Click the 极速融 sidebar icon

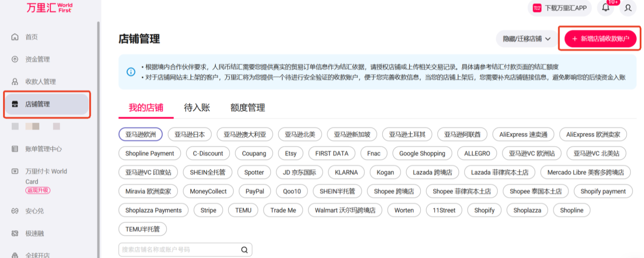tap(15, 233)
